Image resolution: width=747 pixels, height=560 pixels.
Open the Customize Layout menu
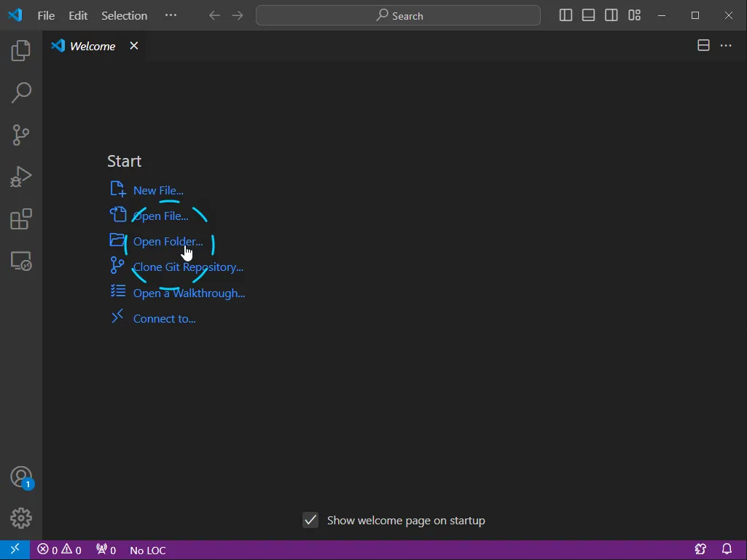[635, 15]
